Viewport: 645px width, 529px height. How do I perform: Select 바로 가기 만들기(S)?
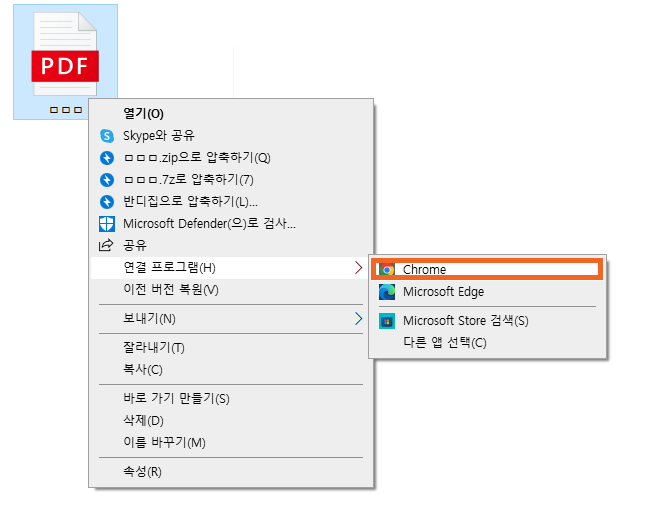click(231, 399)
